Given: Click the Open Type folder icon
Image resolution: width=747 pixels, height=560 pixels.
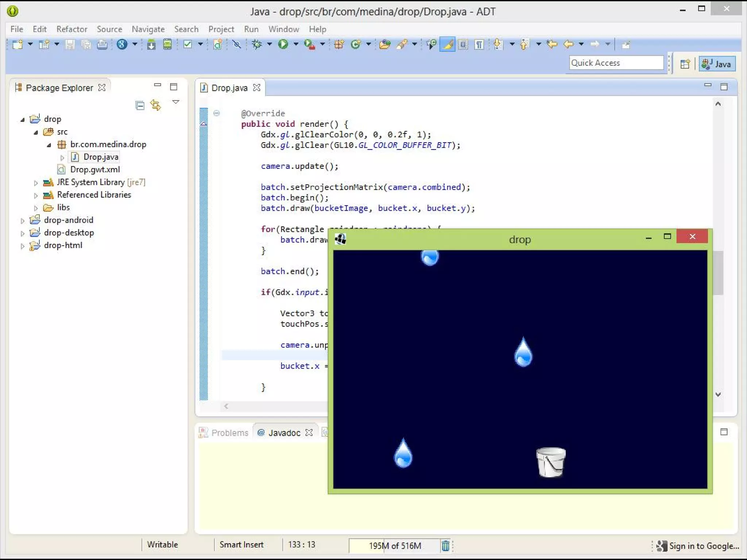Looking at the screenshot, I should pyautogui.click(x=384, y=44).
